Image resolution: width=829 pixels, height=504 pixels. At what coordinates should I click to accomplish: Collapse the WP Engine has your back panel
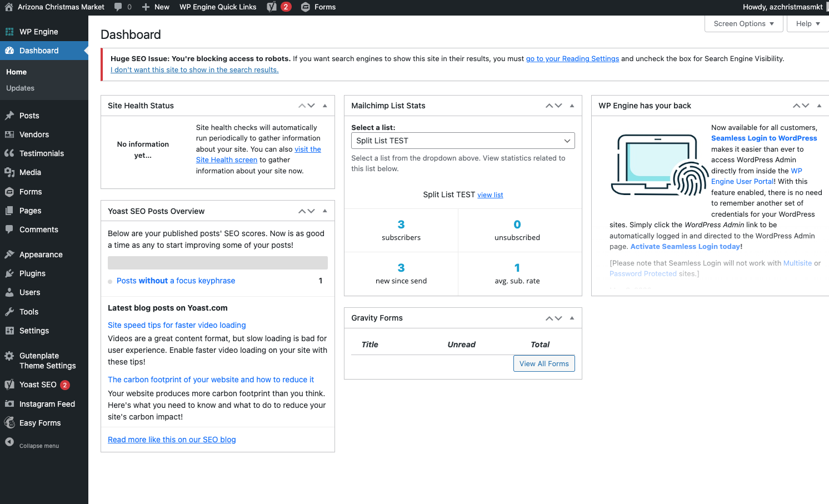pyautogui.click(x=819, y=106)
